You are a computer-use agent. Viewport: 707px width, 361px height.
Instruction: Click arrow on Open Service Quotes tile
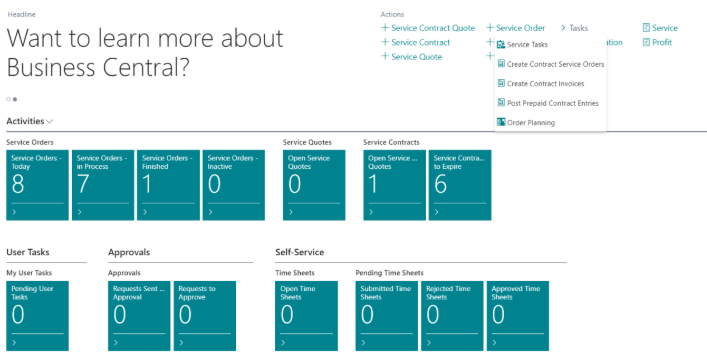291,212
